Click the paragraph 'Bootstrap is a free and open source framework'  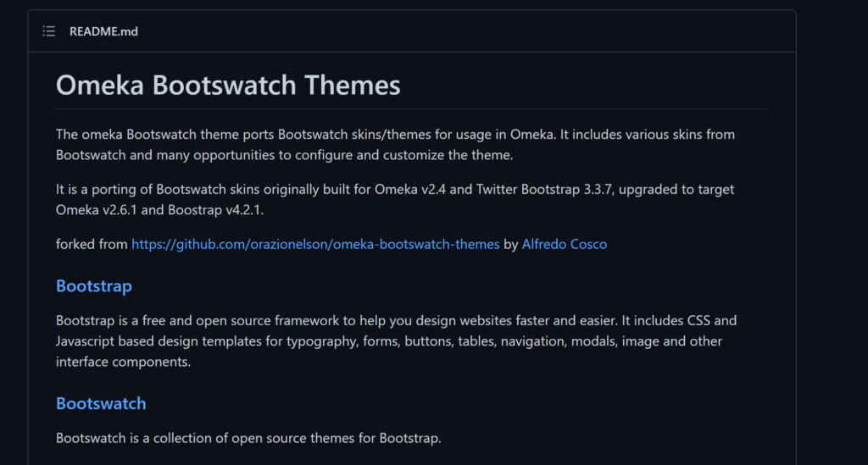point(396,341)
